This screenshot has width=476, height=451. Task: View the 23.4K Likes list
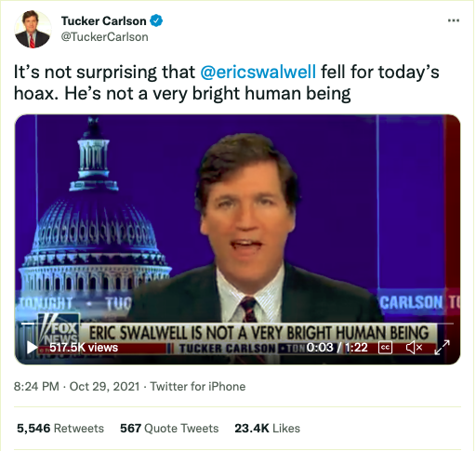coord(267,429)
